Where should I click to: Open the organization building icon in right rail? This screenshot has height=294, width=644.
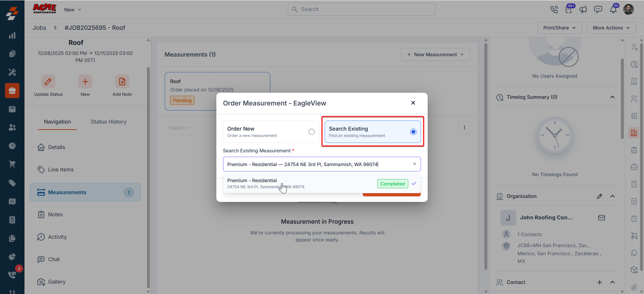(634, 133)
